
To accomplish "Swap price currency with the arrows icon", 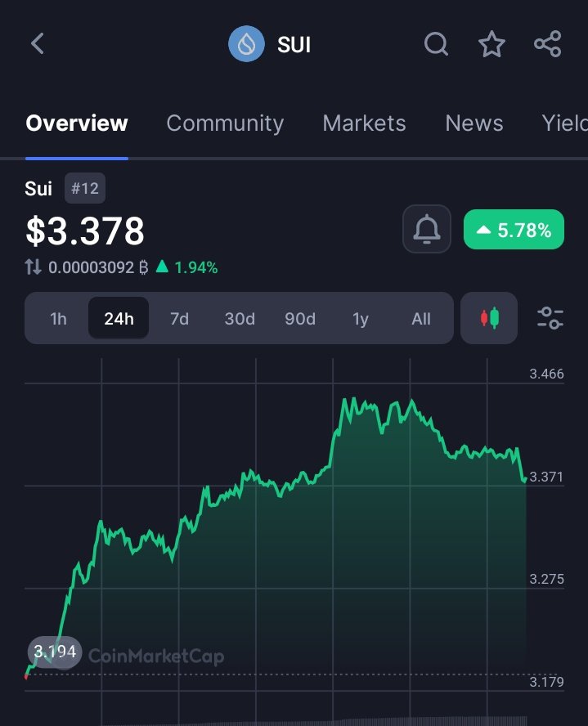I will point(33,267).
